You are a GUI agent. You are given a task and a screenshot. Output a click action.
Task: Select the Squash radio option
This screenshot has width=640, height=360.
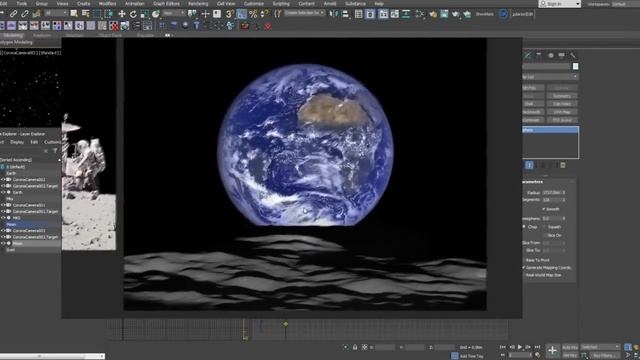[544, 227]
